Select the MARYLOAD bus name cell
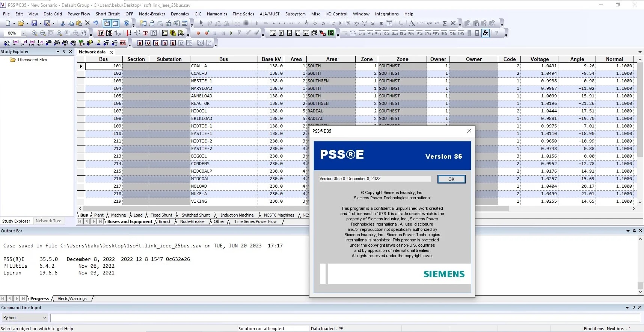This screenshot has height=332, width=644. tap(224, 89)
